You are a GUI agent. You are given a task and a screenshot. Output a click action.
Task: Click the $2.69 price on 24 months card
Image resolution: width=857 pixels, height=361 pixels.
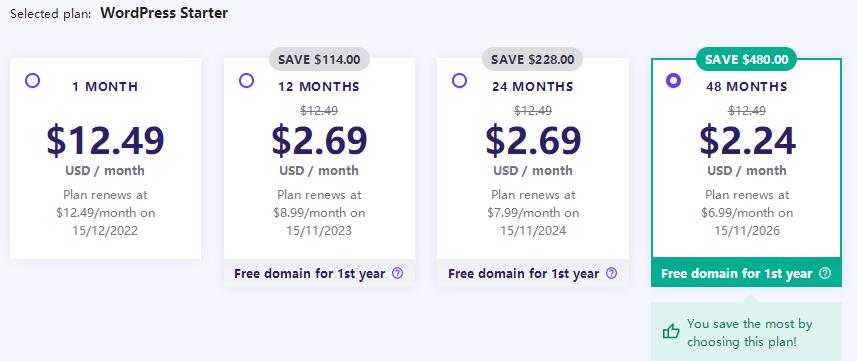533,141
